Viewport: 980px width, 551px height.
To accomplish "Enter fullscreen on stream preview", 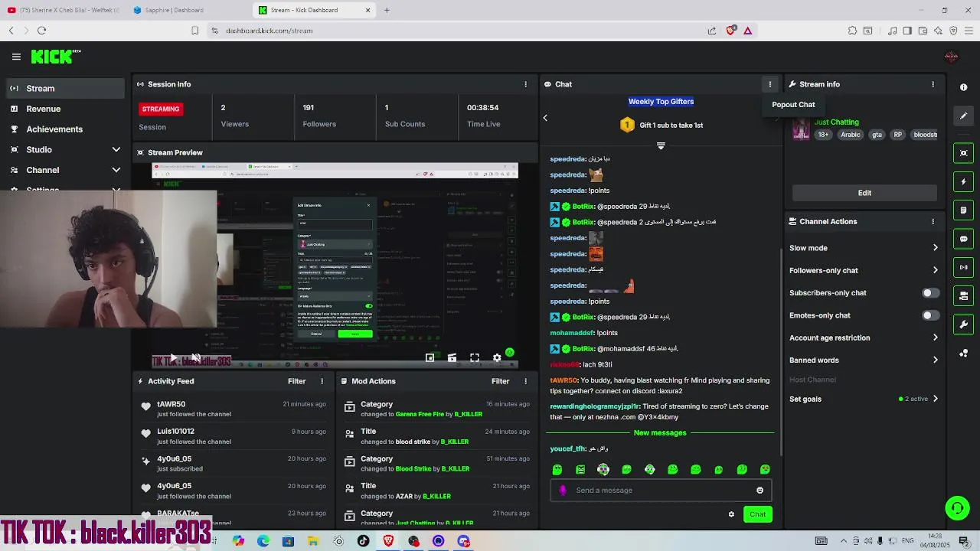I will click(475, 357).
